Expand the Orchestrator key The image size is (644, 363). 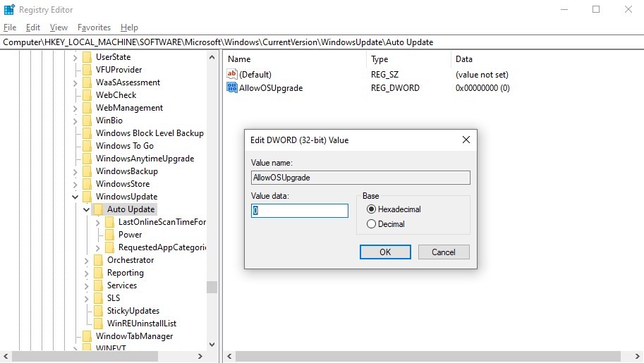[x=86, y=262]
